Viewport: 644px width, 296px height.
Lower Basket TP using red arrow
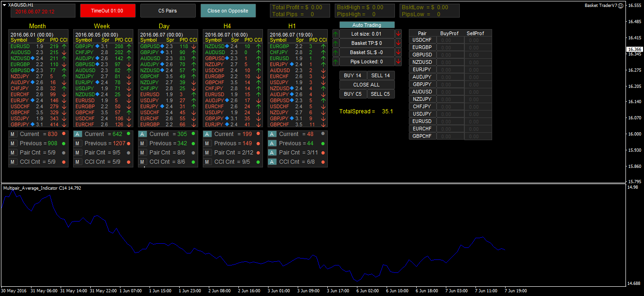pos(398,43)
